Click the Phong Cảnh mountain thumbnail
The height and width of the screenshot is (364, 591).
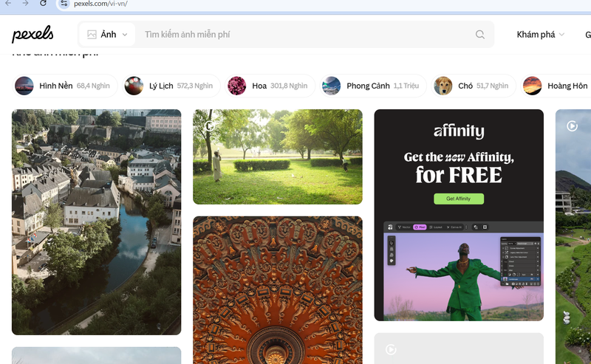point(331,86)
